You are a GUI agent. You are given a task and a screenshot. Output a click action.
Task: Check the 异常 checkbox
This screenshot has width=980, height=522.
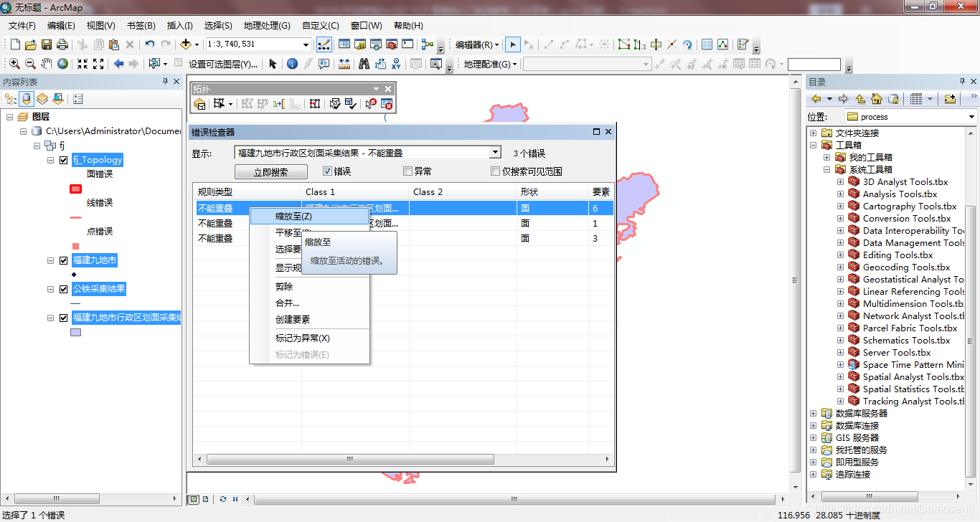pyautogui.click(x=408, y=171)
